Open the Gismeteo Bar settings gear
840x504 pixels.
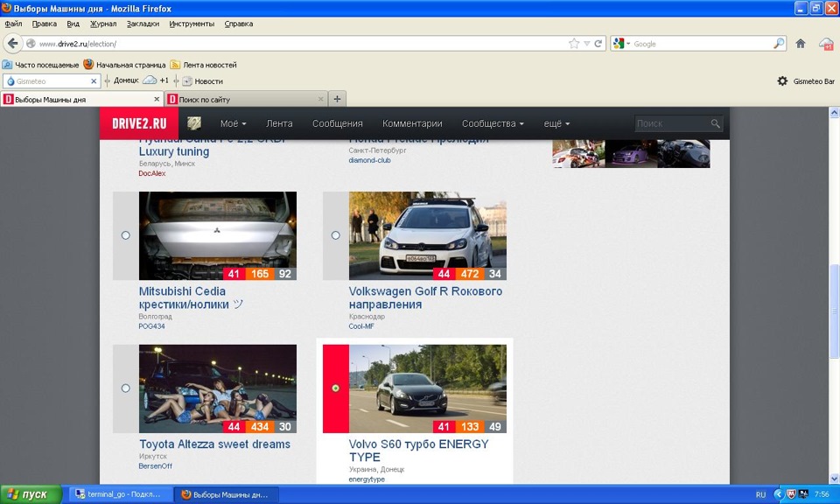click(782, 80)
